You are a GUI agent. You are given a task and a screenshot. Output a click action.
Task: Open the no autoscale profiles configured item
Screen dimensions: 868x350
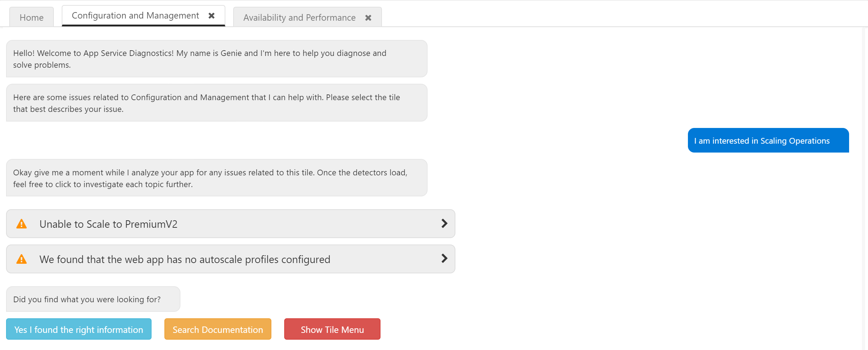pos(185,259)
